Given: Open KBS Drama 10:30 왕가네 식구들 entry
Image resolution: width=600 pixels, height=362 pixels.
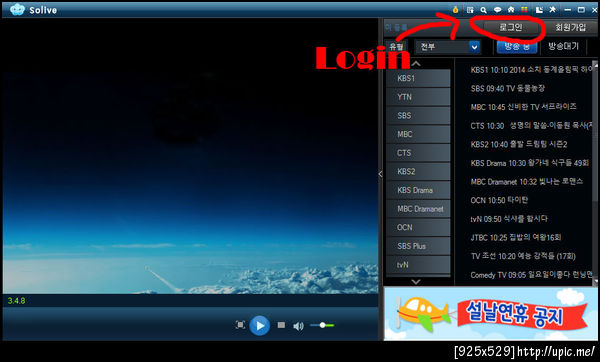Looking at the screenshot, I should point(530,163).
